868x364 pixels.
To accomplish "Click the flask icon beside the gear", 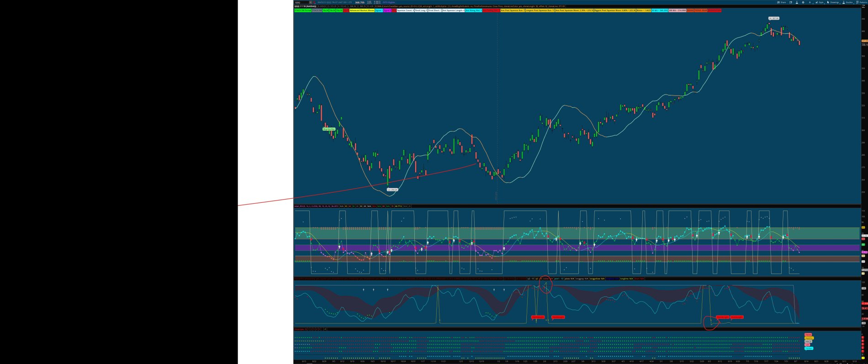I will pos(797,2).
